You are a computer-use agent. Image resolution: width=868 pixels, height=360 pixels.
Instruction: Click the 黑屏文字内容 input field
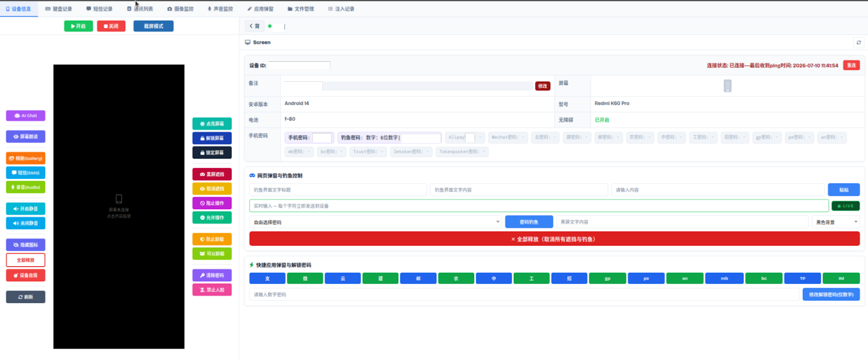tap(682, 222)
